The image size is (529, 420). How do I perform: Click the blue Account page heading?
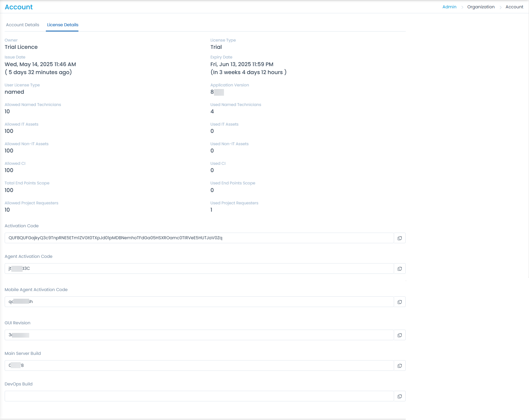pos(19,7)
